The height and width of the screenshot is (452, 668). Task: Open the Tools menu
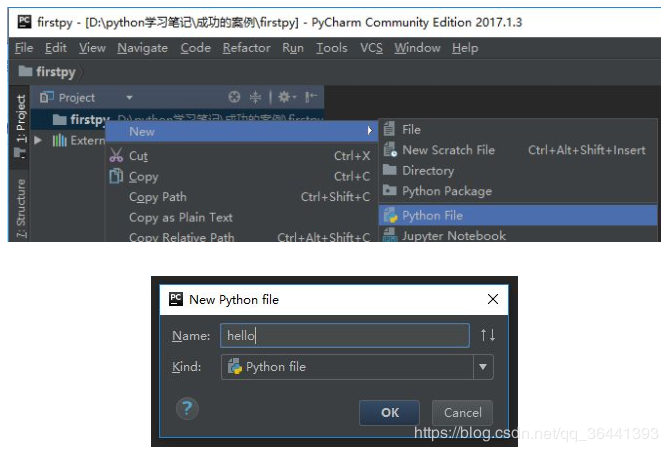coord(332,48)
